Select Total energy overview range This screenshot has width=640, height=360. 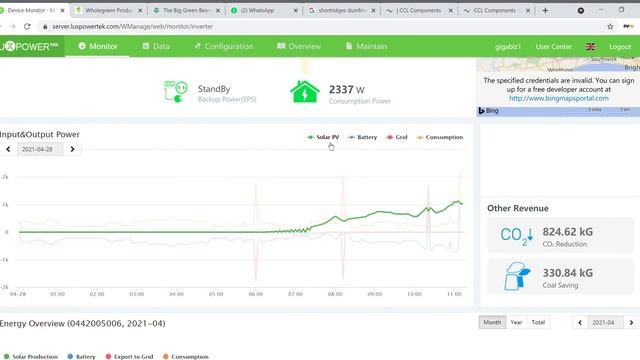pos(538,322)
